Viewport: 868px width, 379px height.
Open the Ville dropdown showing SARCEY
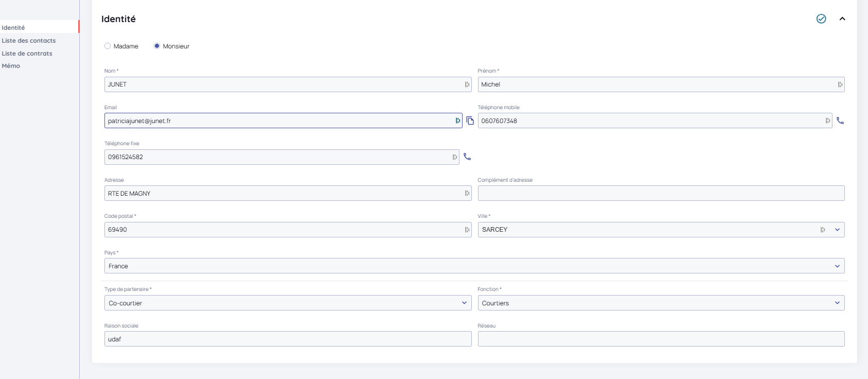coord(837,230)
